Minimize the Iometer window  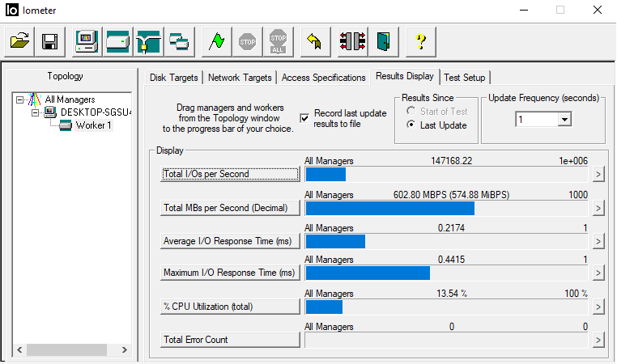(x=524, y=10)
